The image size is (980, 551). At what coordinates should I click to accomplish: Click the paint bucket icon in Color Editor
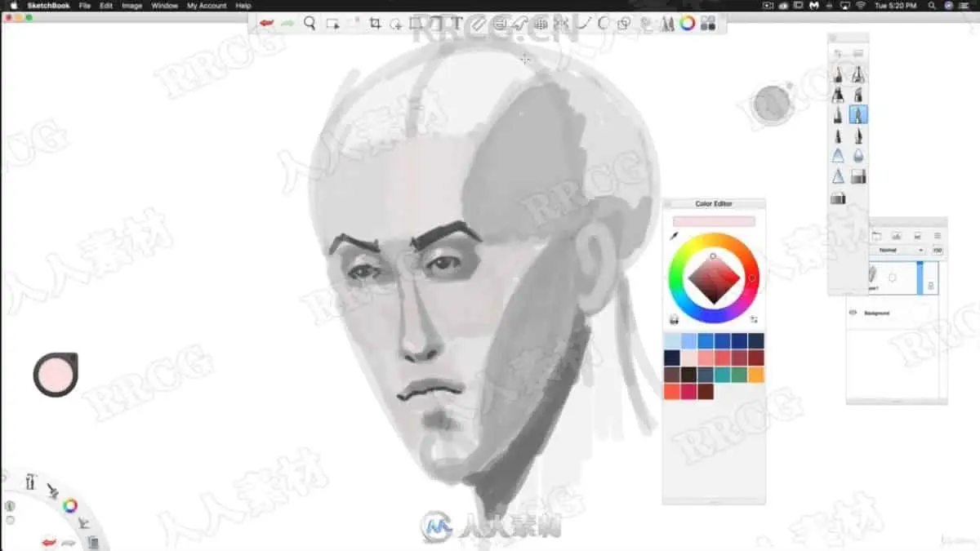(x=674, y=319)
